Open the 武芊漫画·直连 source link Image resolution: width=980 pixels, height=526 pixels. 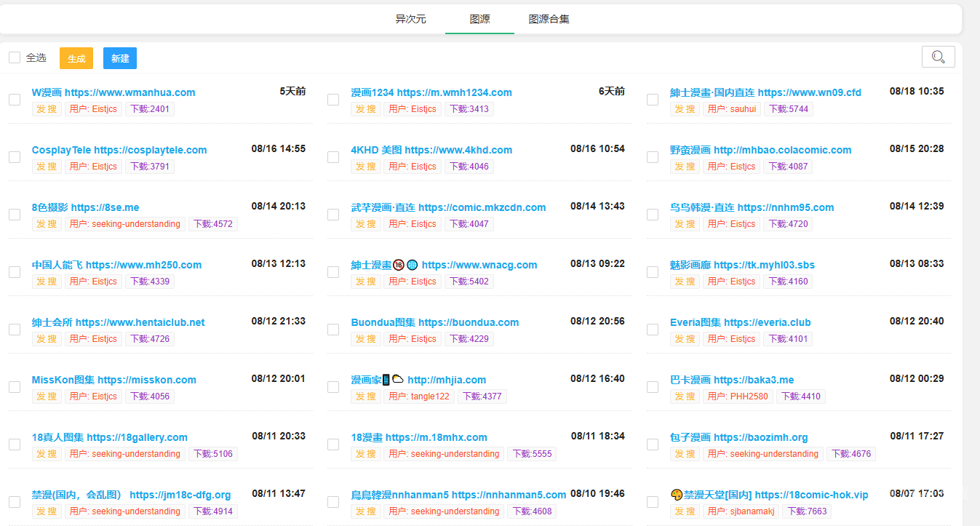tap(448, 207)
